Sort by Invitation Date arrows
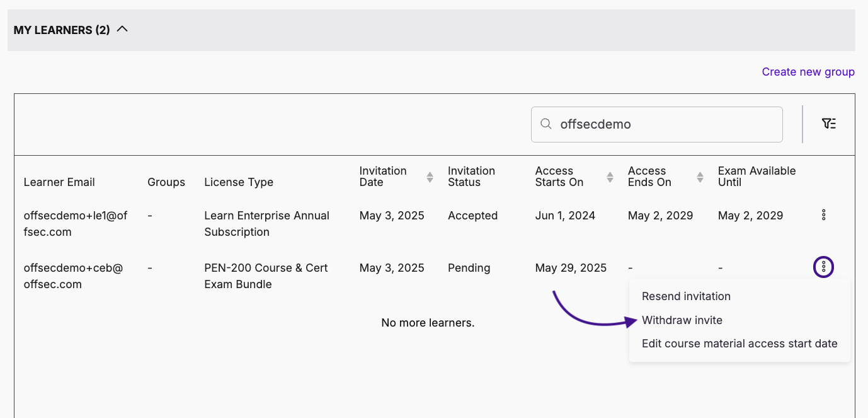Screen dimensions: 868x418 (x=430, y=177)
